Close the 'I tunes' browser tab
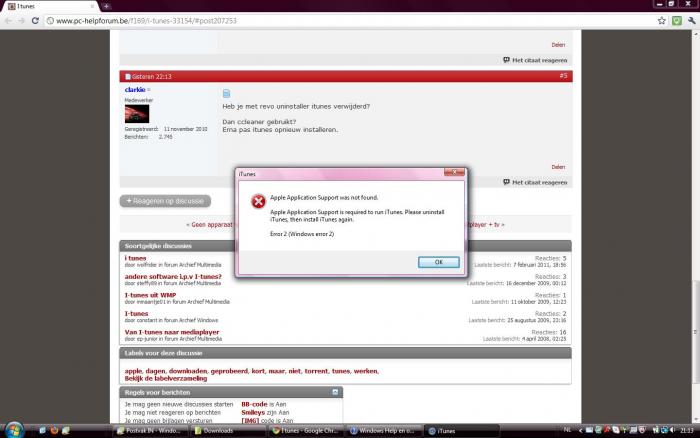Viewport: 700px width, 438px height. 92,6
